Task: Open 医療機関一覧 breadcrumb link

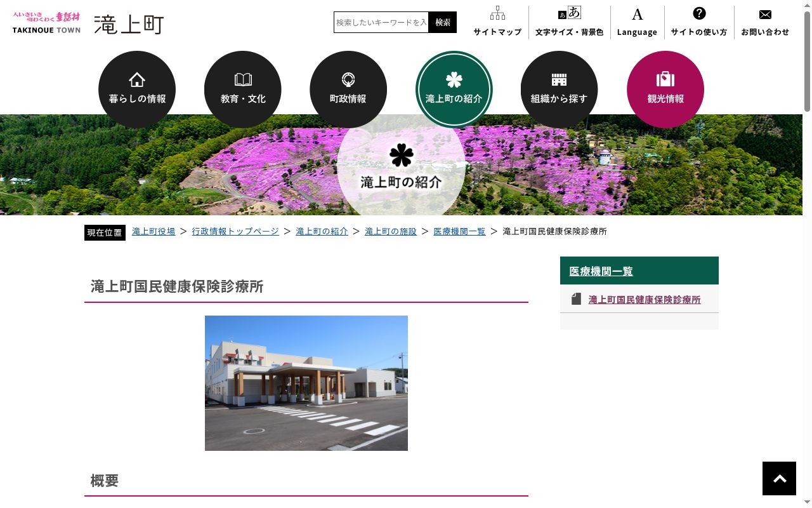Action: [x=459, y=232]
